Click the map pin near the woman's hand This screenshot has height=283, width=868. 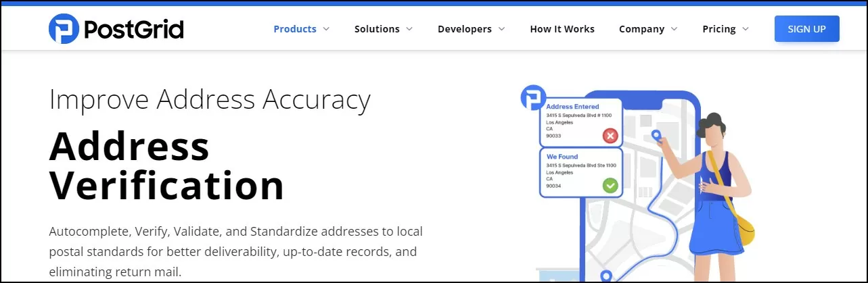(x=656, y=137)
